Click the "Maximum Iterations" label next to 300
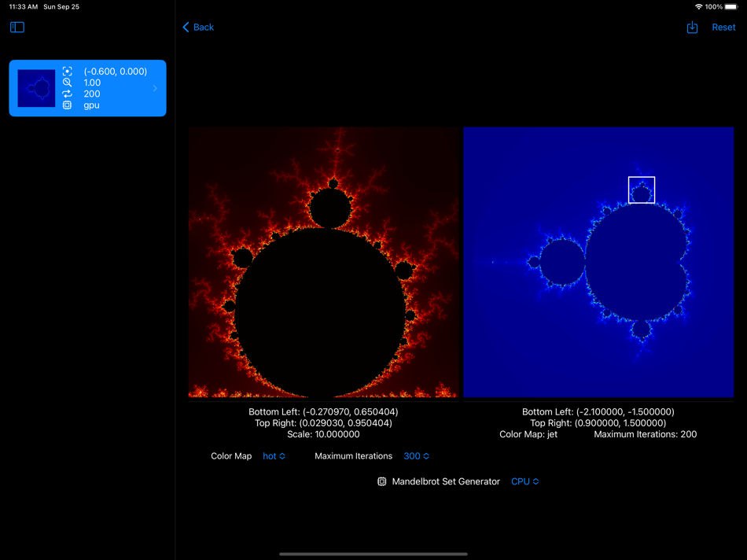 pyautogui.click(x=354, y=456)
